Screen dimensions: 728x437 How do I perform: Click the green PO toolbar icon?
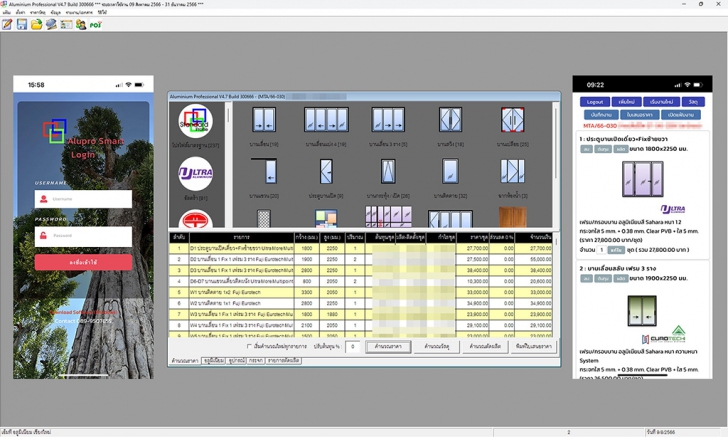(x=96, y=25)
